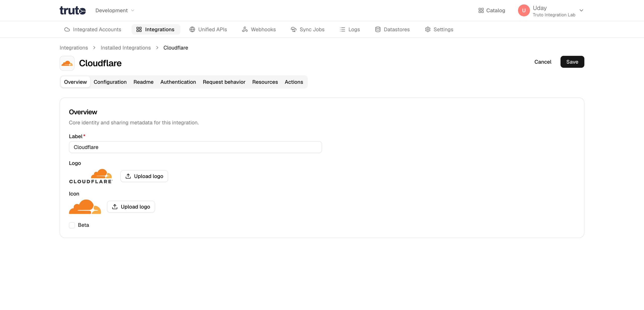Switch to the Configuration tab
Image resolution: width=644 pixels, height=310 pixels.
pos(110,82)
